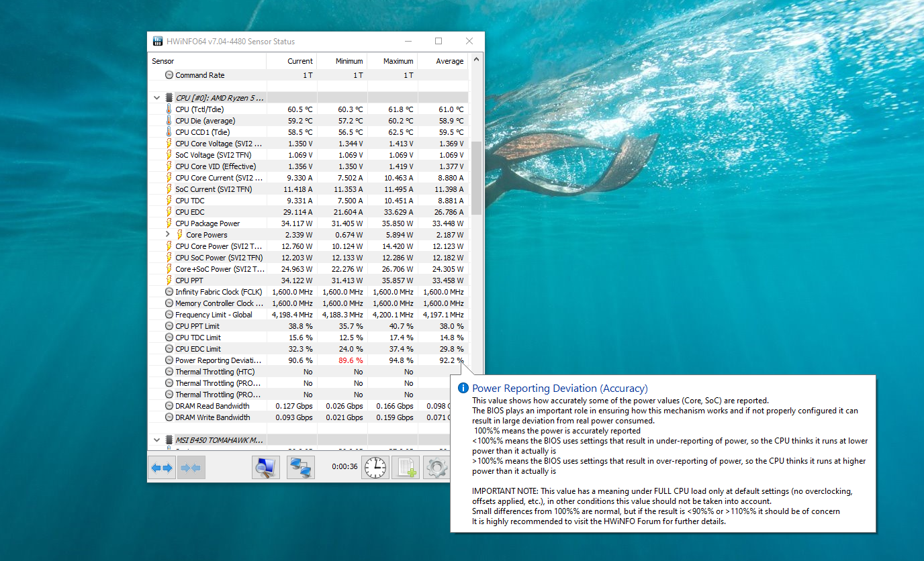
Task: Click the red 89.6 % minimum value
Action: 349,360
